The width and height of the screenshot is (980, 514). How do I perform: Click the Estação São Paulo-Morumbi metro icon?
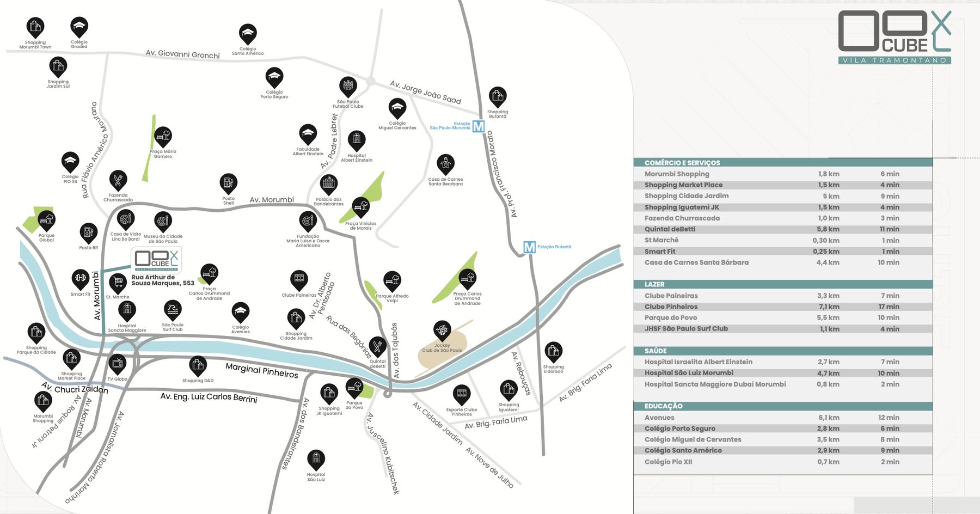(478, 126)
